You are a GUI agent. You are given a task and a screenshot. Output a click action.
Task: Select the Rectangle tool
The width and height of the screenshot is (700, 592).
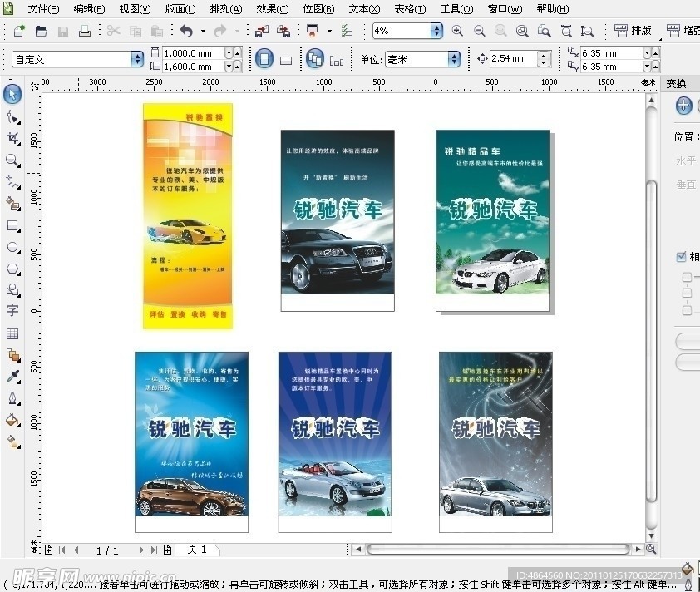(x=13, y=226)
